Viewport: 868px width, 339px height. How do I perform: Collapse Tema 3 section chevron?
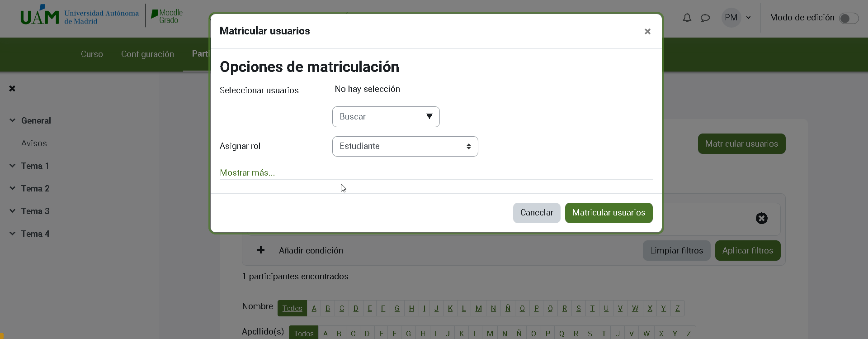(x=12, y=211)
